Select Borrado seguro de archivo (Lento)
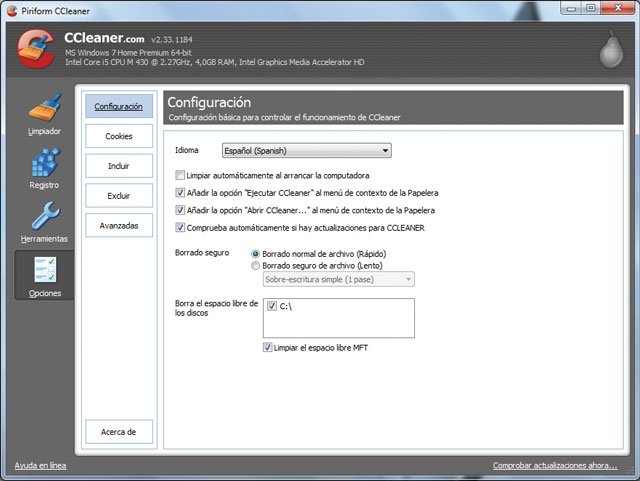The width and height of the screenshot is (640, 481). coord(256,266)
